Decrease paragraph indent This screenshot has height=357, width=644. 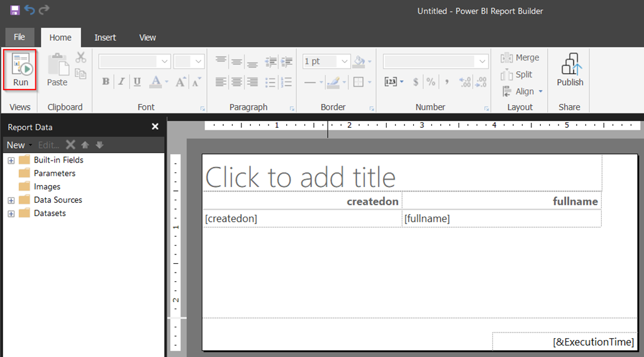(x=270, y=61)
